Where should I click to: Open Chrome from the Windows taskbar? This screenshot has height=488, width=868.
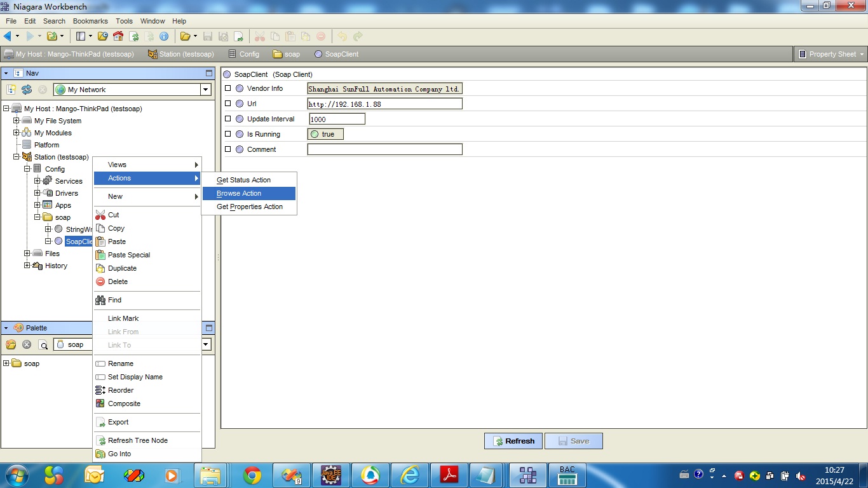(x=252, y=475)
